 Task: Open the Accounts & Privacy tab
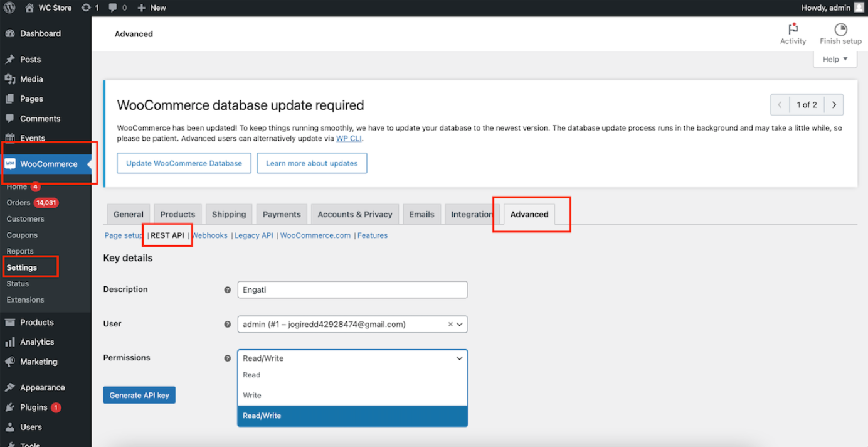coord(354,214)
